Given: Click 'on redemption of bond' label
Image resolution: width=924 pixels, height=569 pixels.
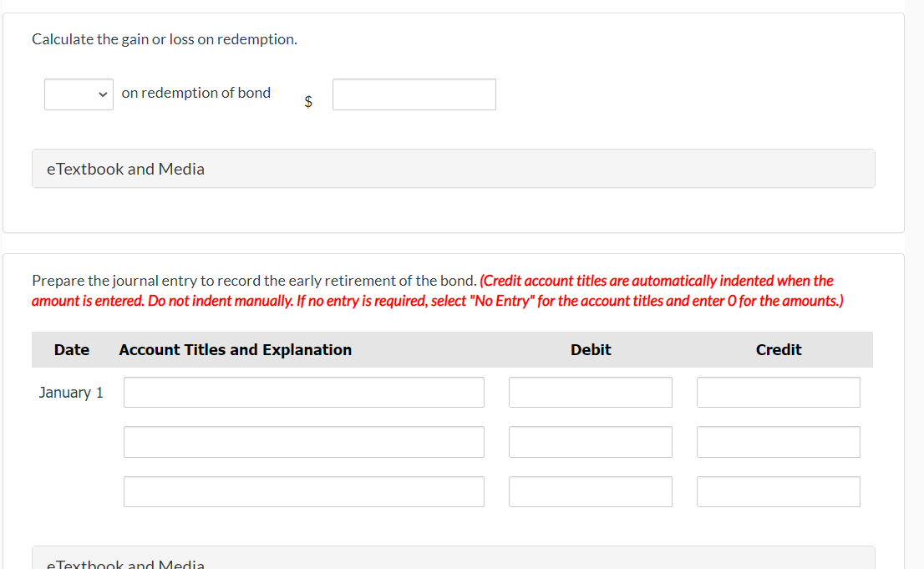Looking at the screenshot, I should coord(196,94).
